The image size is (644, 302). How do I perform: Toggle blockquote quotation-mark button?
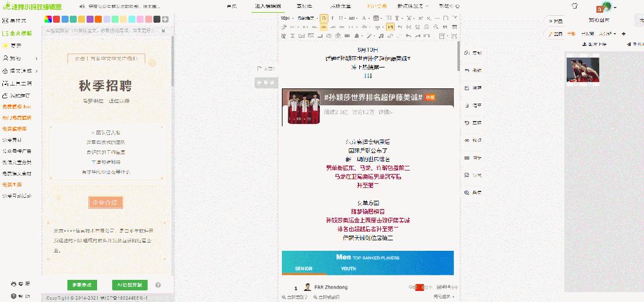[x=445, y=27]
